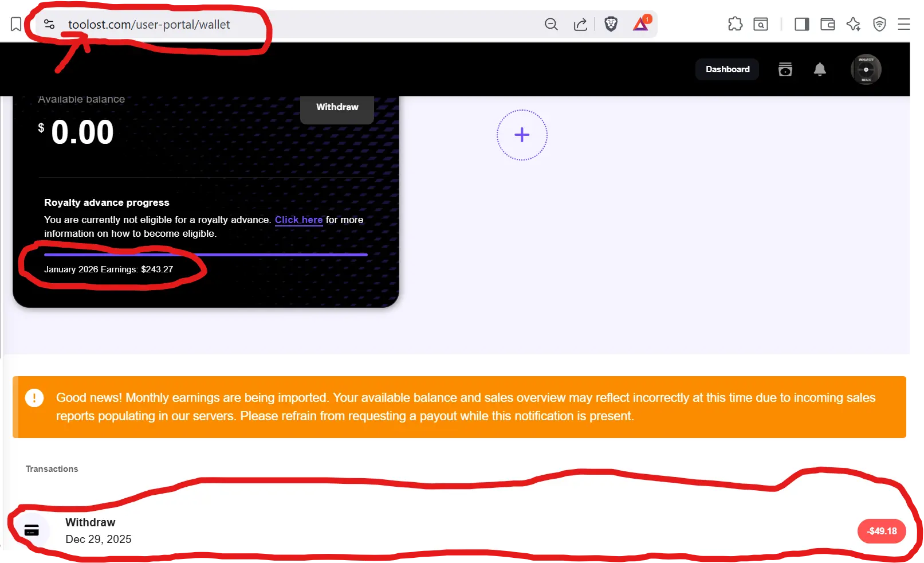
Task: Open the Brave Shields lion icon
Action: tap(611, 24)
